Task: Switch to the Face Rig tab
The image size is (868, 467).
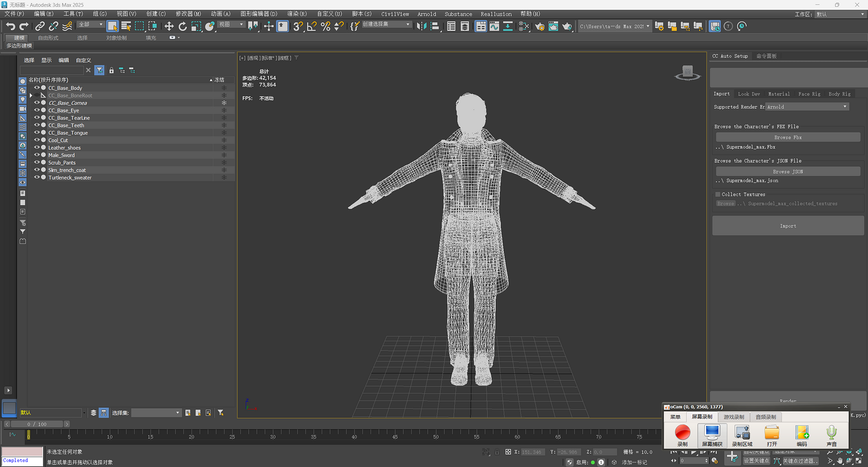Action: (809, 94)
